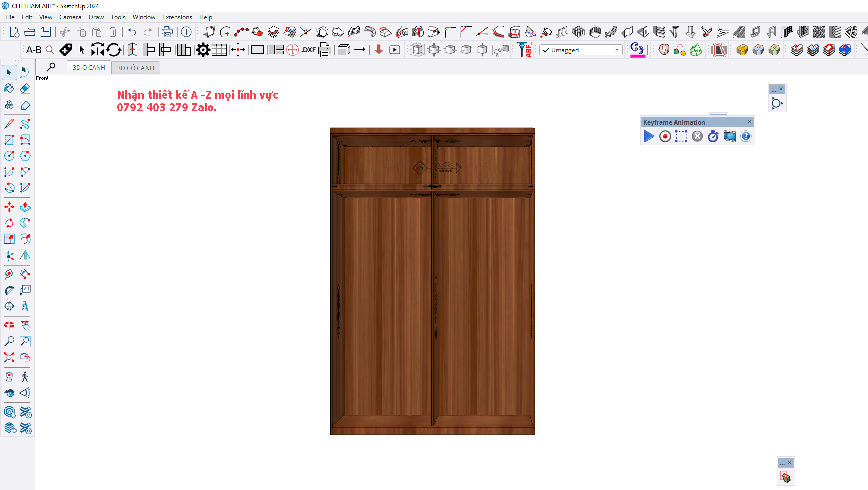Screen dimensions: 868x490
Task: Open Keyframe Animation help button
Action: click(746, 136)
